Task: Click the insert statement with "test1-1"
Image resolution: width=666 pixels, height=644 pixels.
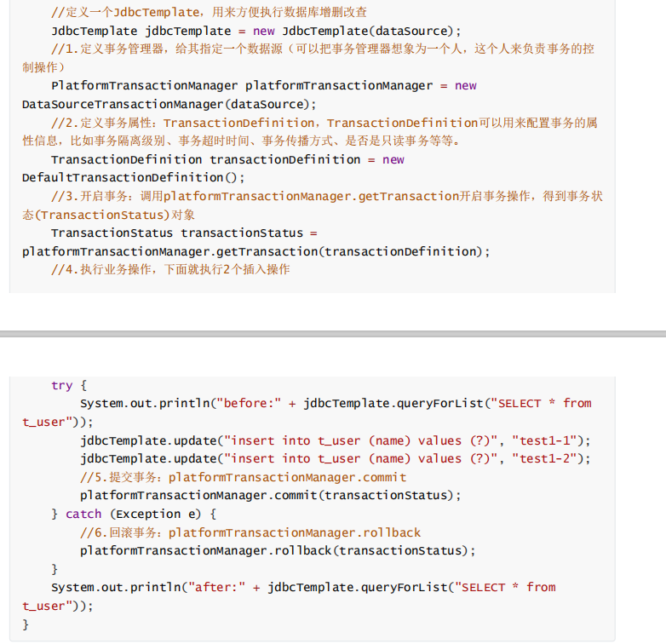Action: (x=336, y=440)
